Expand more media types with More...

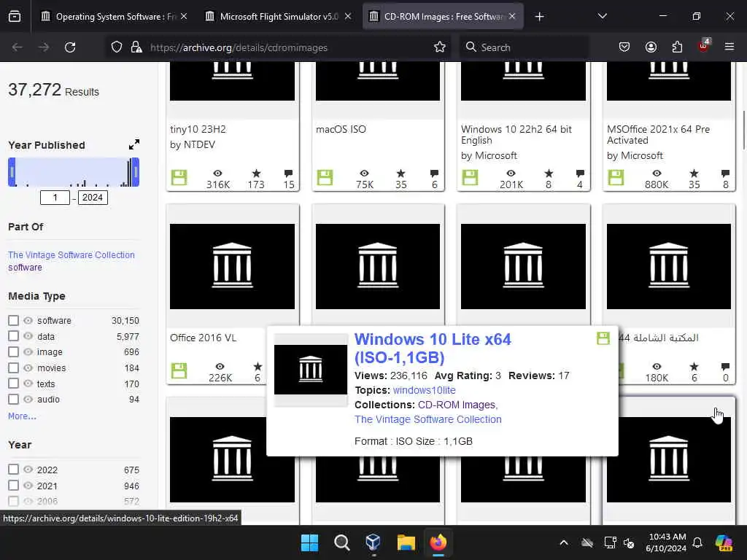[22, 416]
